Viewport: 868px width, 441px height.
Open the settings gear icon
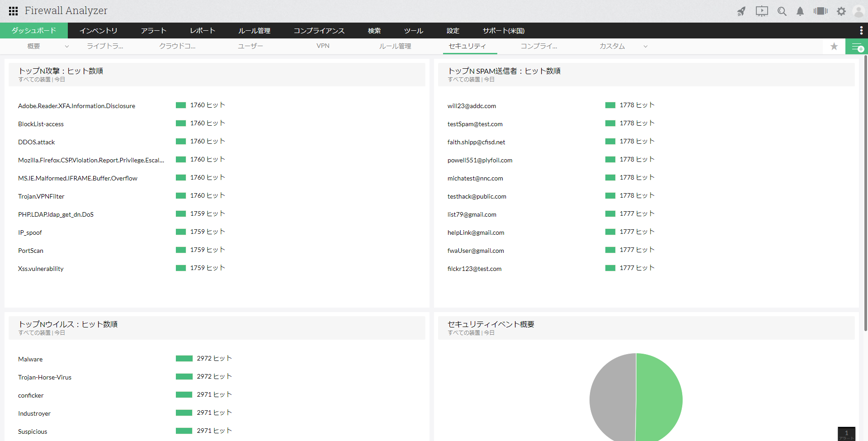coord(841,11)
